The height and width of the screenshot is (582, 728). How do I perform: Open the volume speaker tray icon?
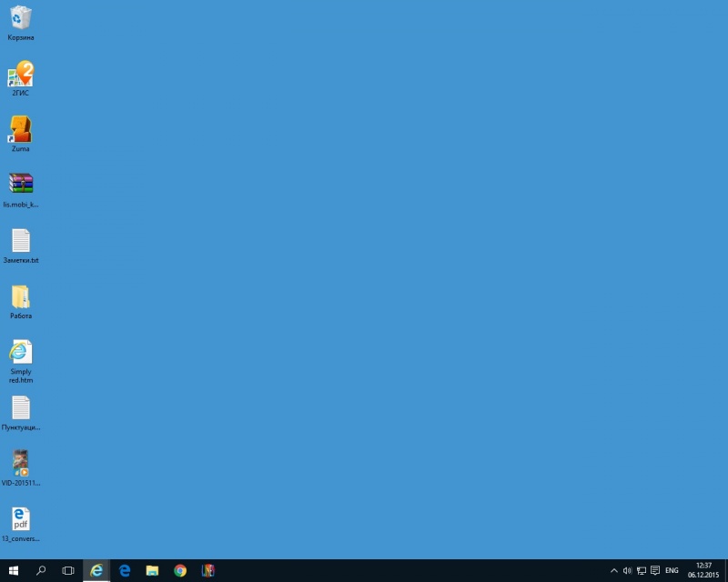627,570
